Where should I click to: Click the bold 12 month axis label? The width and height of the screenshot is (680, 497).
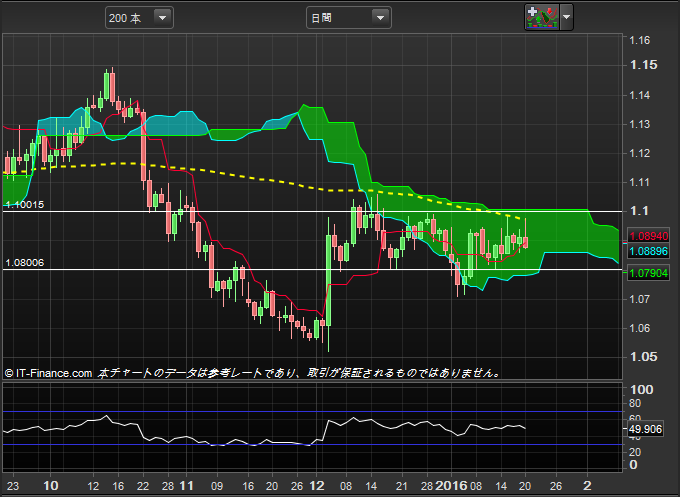pyautogui.click(x=317, y=486)
